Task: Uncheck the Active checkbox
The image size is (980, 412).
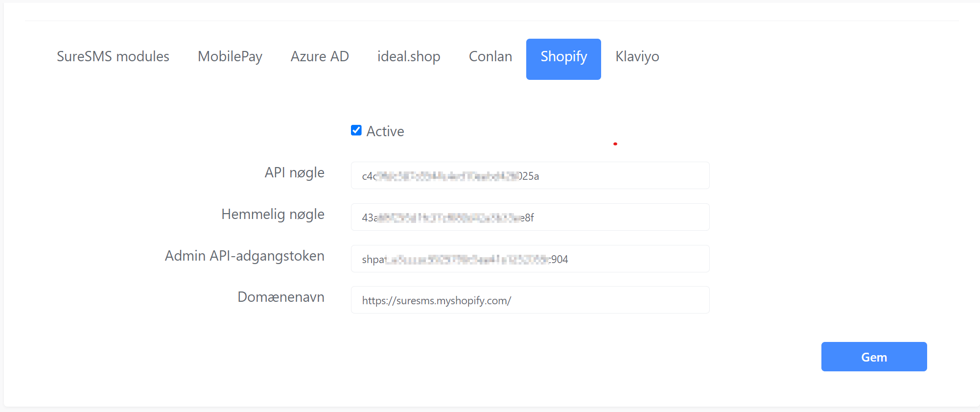Action: (x=356, y=130)
